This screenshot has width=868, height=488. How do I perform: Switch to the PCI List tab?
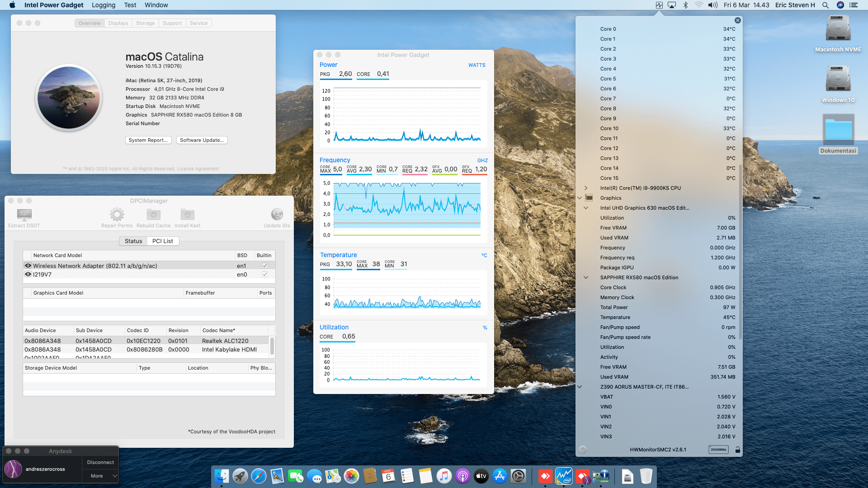click(x=162, y=241)
